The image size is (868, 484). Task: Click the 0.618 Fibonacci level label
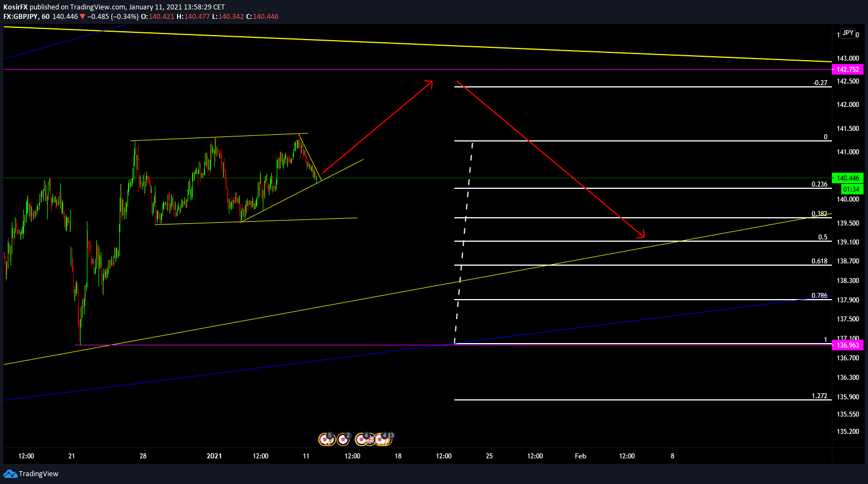tap(820, 261)
